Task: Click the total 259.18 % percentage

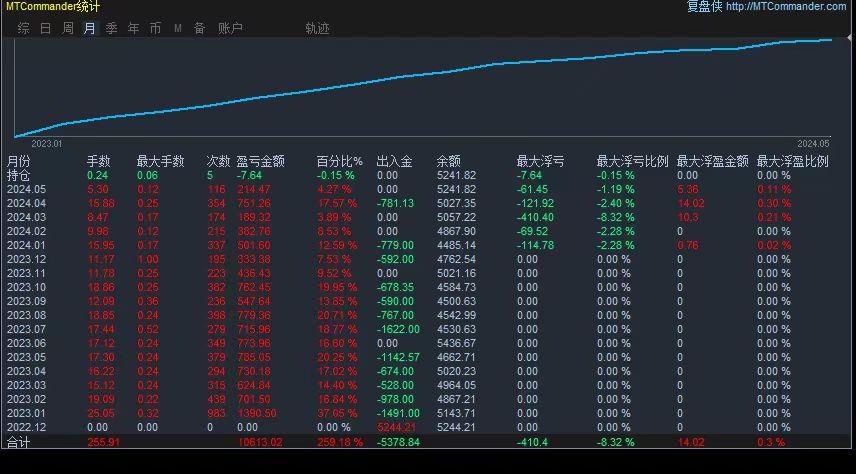Action: point(340,442)
